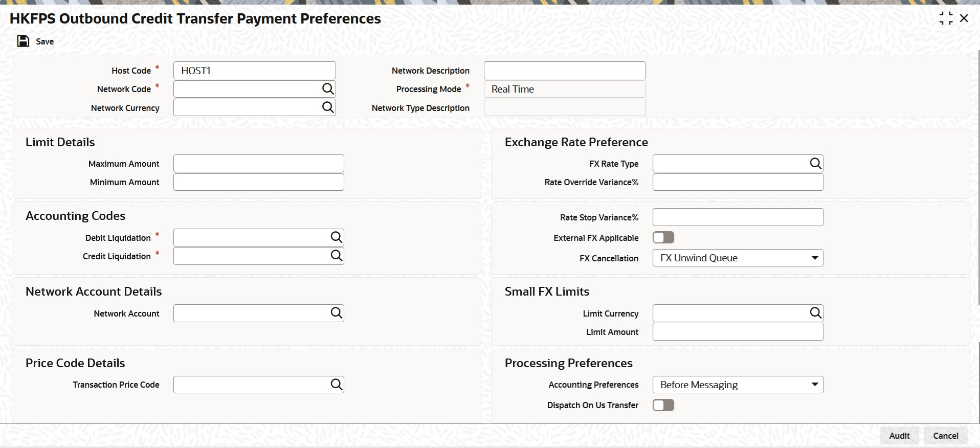Image resolution: width=980 pixels, height=448 pixels.
Task: Open Debit Liquidation lookup search icon
Action: [x=336, y=237]
